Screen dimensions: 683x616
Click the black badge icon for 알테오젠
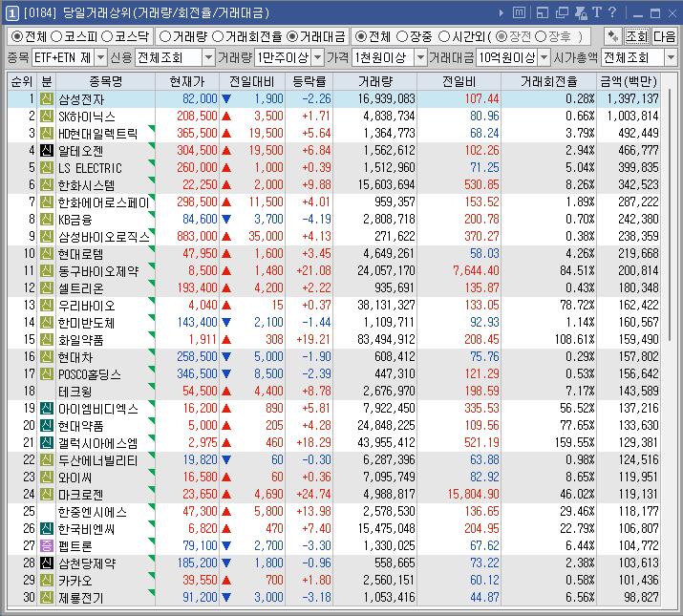[47, 151]
